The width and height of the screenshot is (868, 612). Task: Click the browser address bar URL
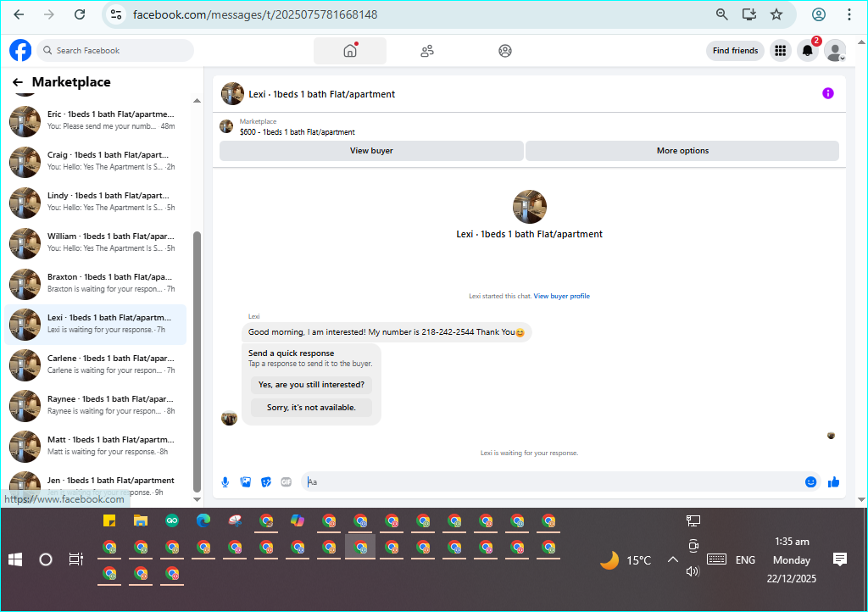coord(255,14)
